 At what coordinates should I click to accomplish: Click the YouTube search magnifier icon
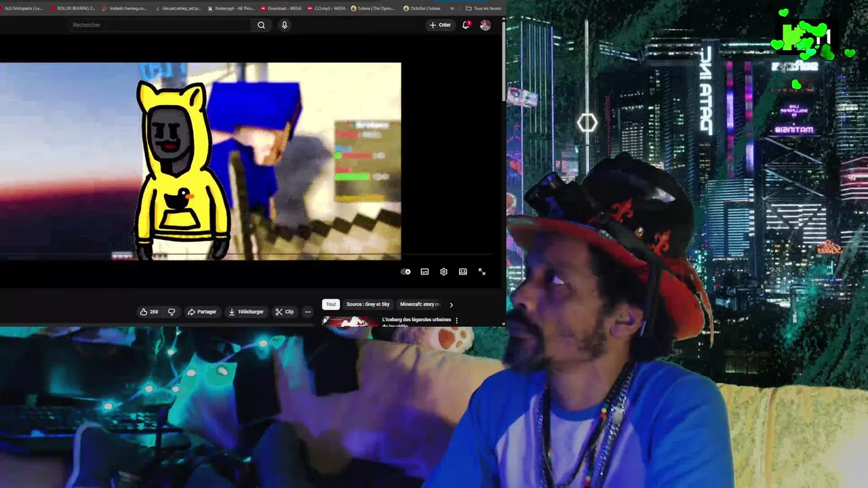[261, 25]
